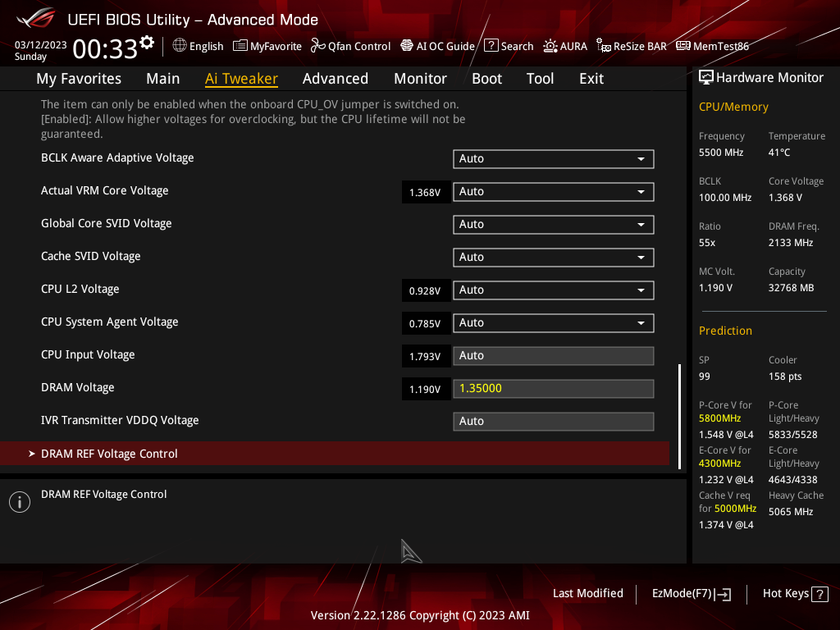Click the 5500 MHz frequency value

(721, 153)
